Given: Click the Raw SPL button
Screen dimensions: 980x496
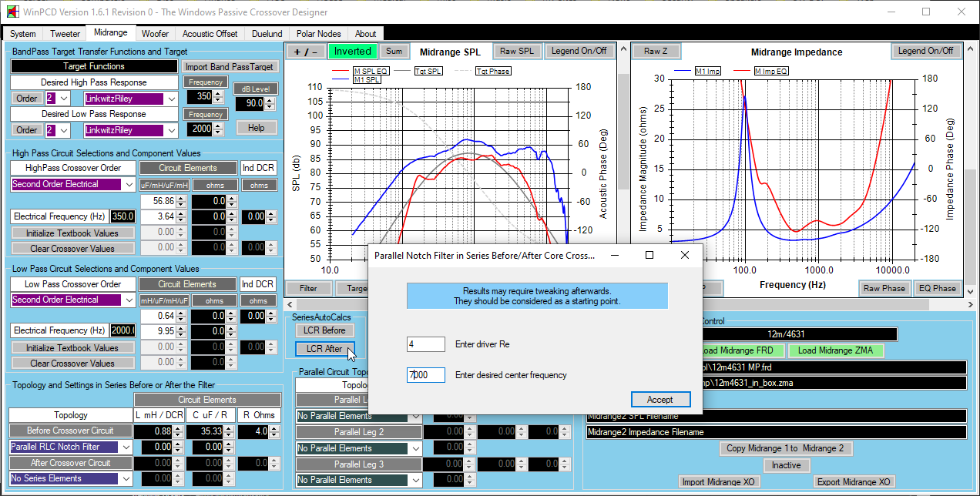Looking at the screenshot, I should tap(516, 52).
